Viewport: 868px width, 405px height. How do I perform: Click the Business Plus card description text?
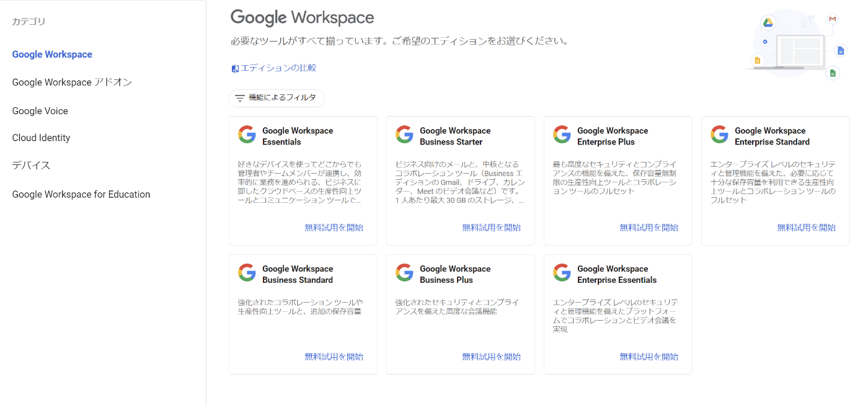coord(458,307)
